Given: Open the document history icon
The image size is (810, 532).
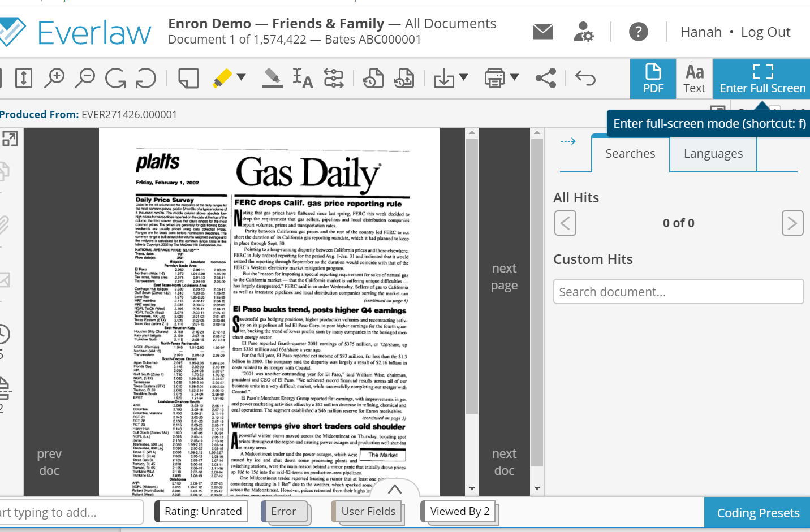Looking at the screenshot, I should click(373, 78).
